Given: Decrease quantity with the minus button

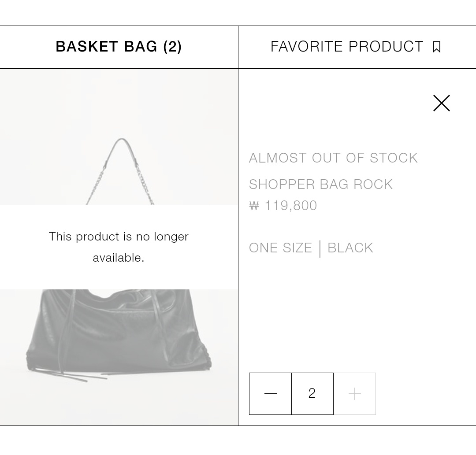Looking at the screenshot, I should (271, 394).
